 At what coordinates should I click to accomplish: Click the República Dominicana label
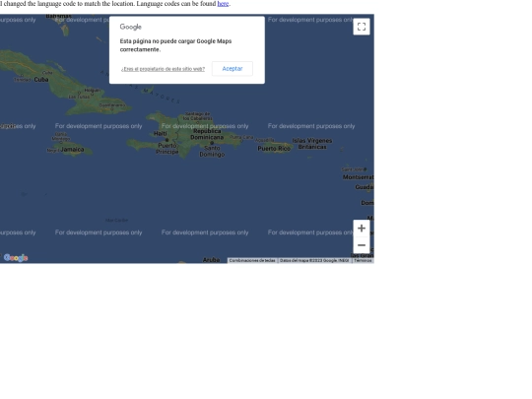point(207,134)
